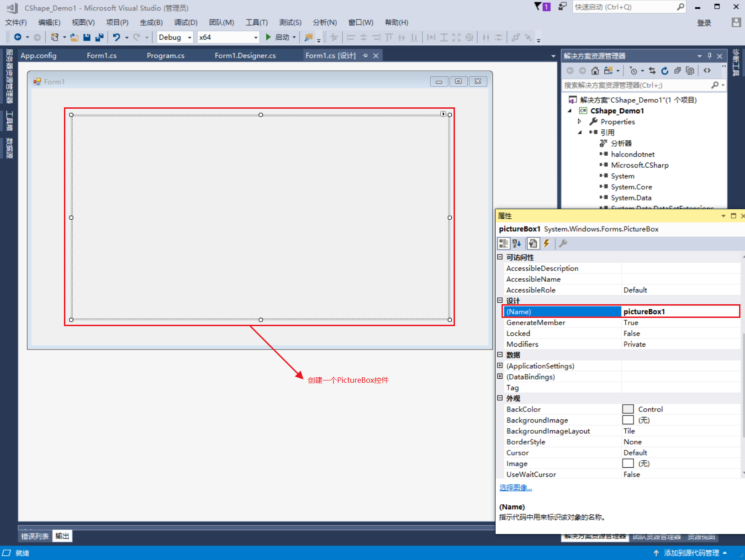Viewport: 745px width, 560px height.
Task: Expand the Properties node in solution tree
Action: click(x=580, y=122)
